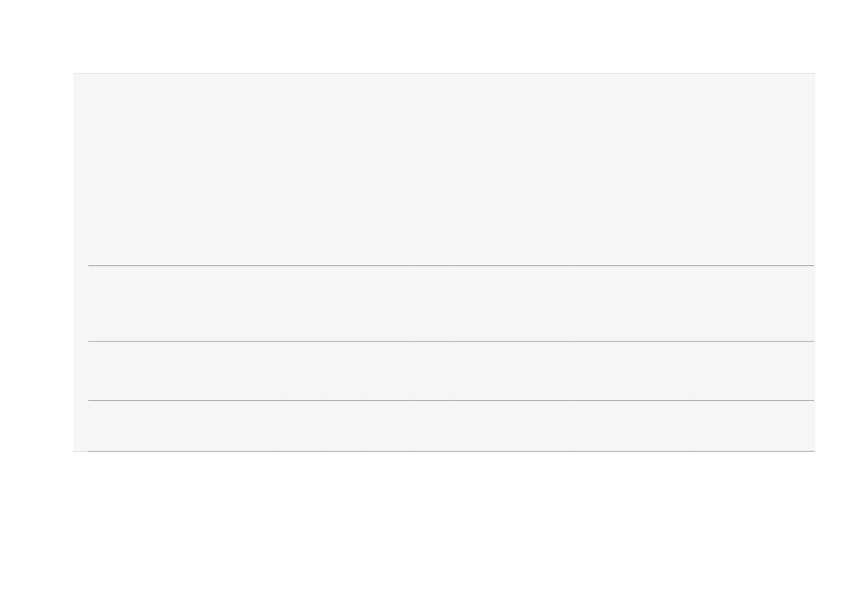Click the white margin left of gray panel
Screen dimensions: 868x614
(x=36, y=262)
